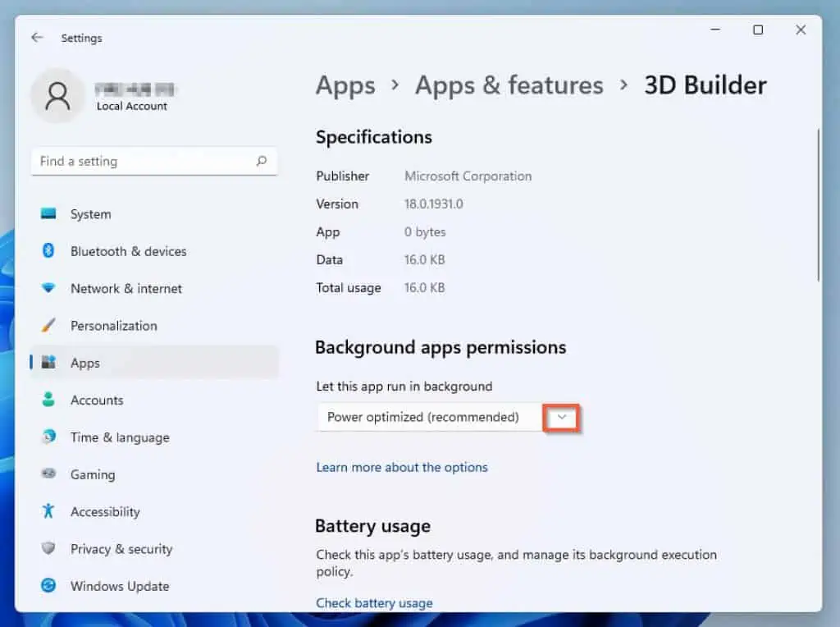Select the Accessibility figure icon
The height and width of the screenshot is (627, 840).
[48, 511]
